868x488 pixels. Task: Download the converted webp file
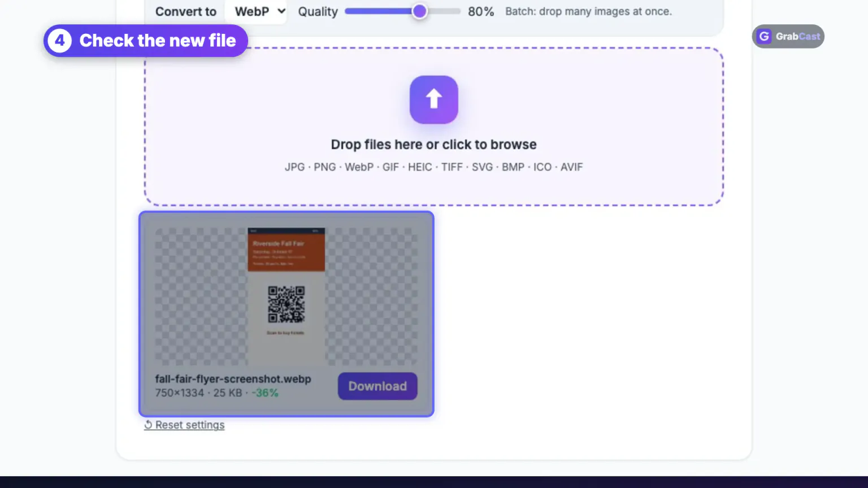[377, 386]
